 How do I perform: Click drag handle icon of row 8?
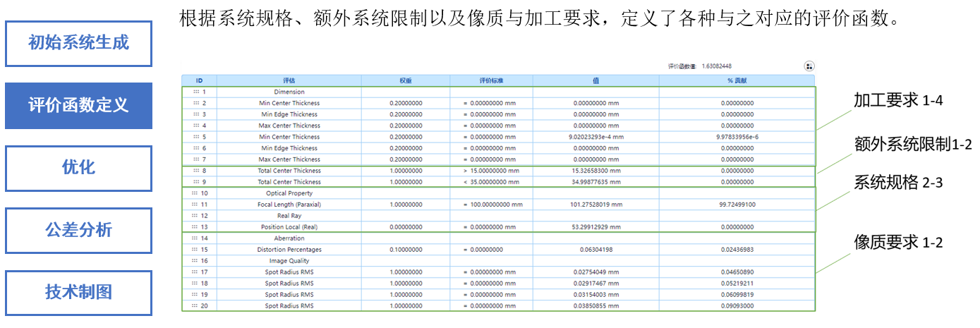pyautogui.click(x=195, y=171)
